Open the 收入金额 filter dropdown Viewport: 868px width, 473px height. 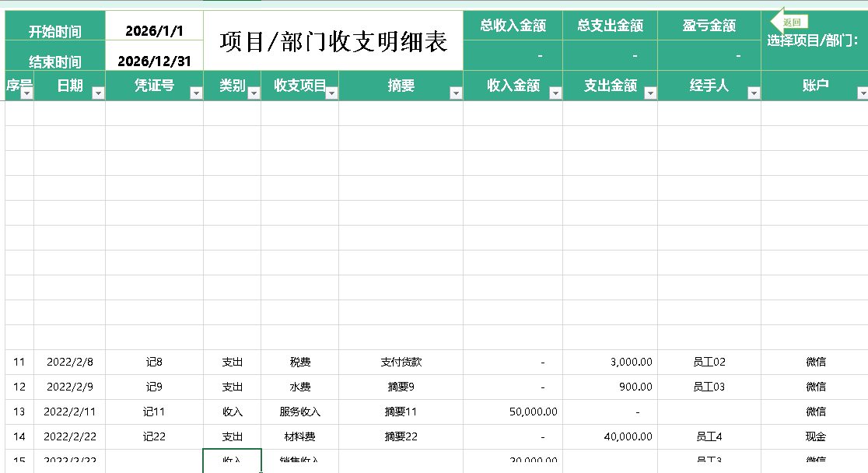[555, 93]
